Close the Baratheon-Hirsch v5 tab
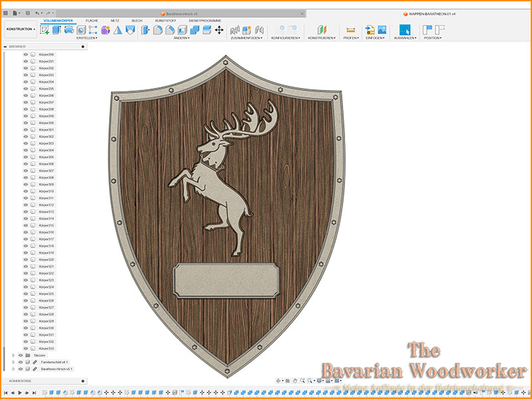 (x=302, y=14)
